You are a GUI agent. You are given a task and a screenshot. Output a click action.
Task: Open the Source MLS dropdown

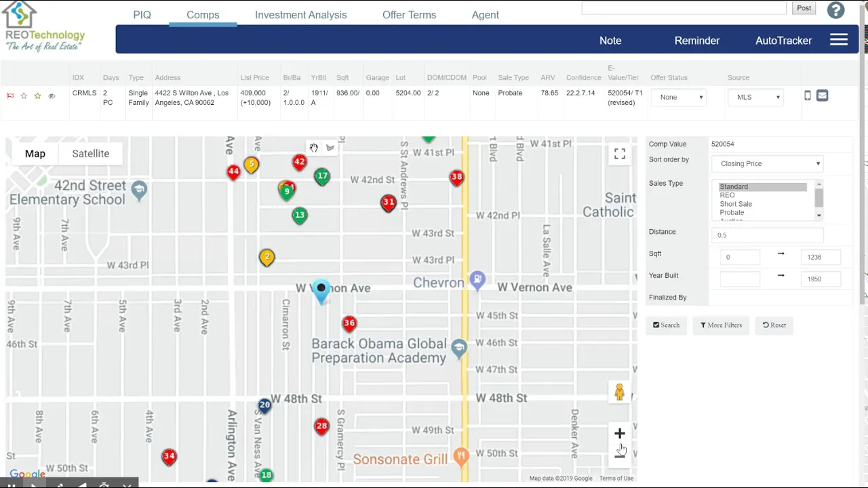coord(755,97)
